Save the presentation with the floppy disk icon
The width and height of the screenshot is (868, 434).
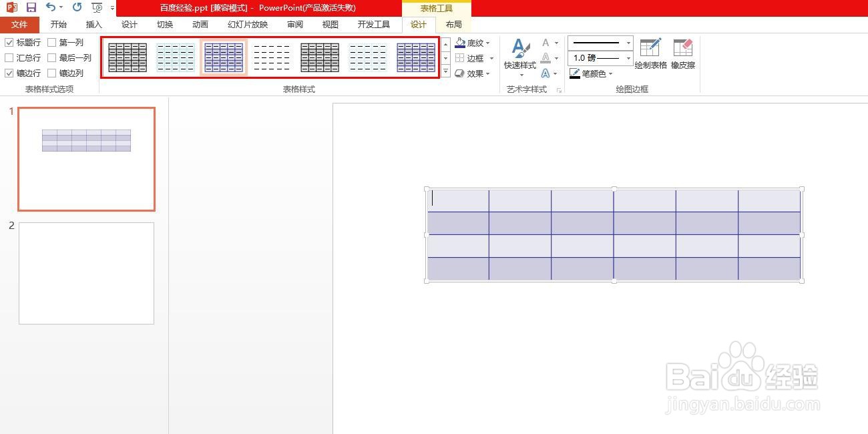pyautogui.click(x=31, y=7)
